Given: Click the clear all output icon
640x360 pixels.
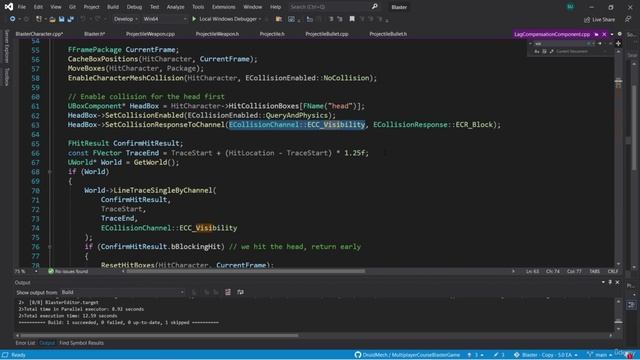Looking at the screenshot, I should point(228,292).
